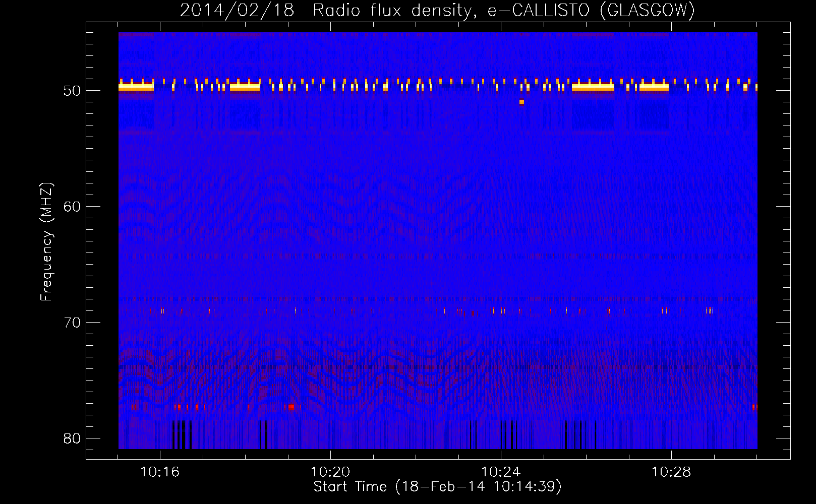Click the '10:28' time tick label
The width and height of the screenshot is (816, 504).
[x=671, y=472]
